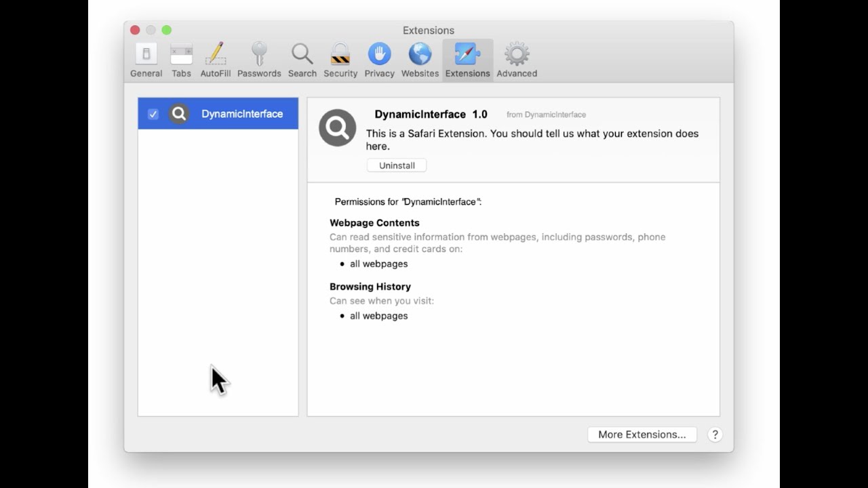Click the 'from DynamicInterface' developer text
Screen dimensions: 868x488
pyautogui.click(x=546, y=115)
